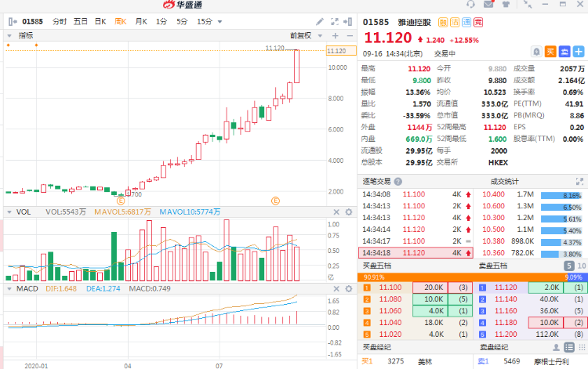Open customer service headset icon
The width and height of the screenshot is (588, 369).
point(469,5)
